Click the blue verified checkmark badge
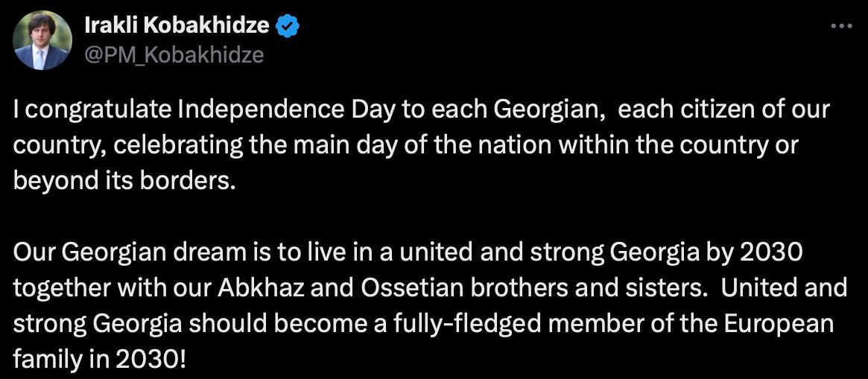Viewport: 868px width, 379px height. (288, 26)
